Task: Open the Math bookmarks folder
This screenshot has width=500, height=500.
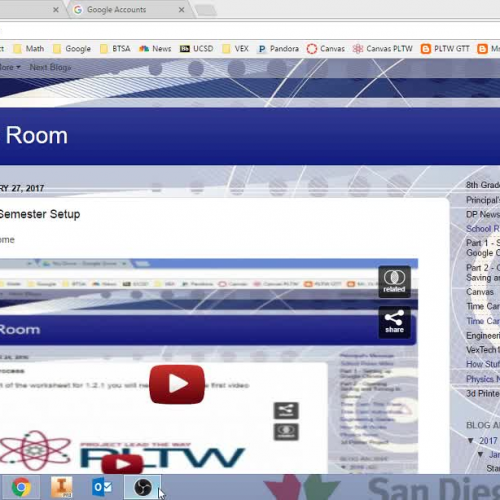Action: pos(29,49)
